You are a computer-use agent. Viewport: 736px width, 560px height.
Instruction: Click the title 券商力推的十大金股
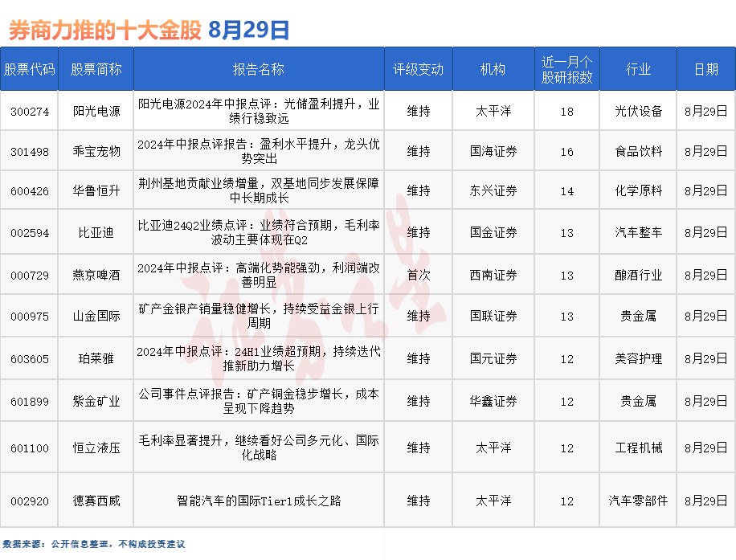click(105, 30)
